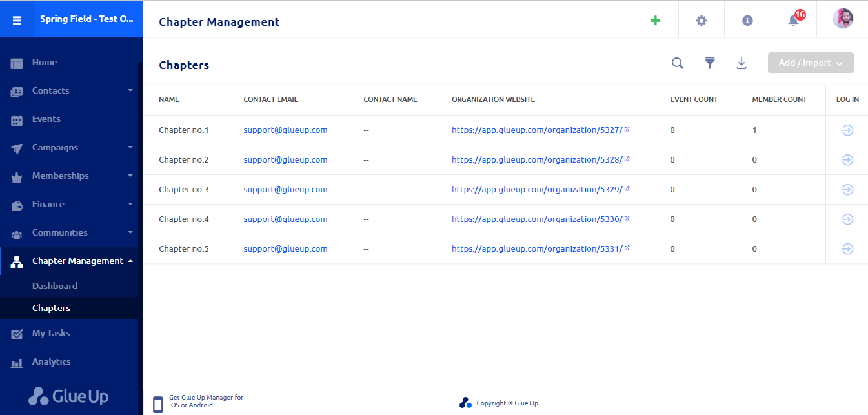
Task: Click the Get Glue Up Manager link
Action: [x=207, y=401]
